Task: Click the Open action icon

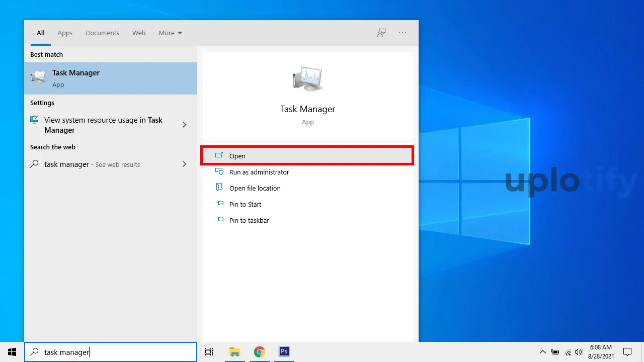Action: [x=219, y=155]
